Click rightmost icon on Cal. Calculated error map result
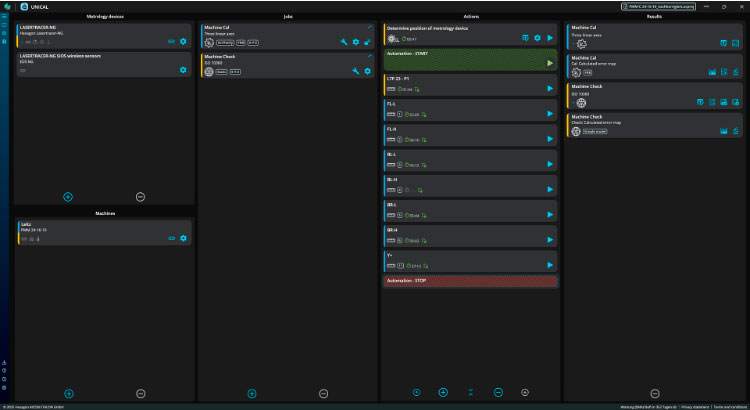Screen dimensions: 750x410 click(736, 72)
